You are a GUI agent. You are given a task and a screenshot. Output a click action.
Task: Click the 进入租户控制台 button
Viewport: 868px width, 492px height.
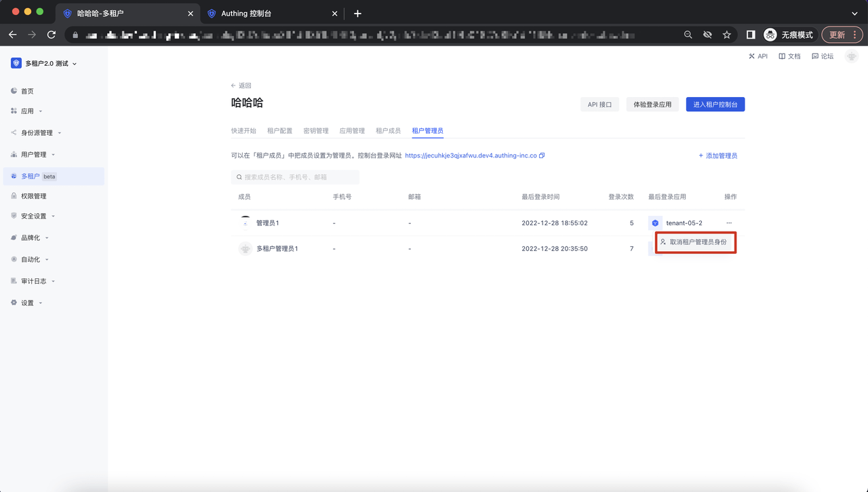[715, 105]
